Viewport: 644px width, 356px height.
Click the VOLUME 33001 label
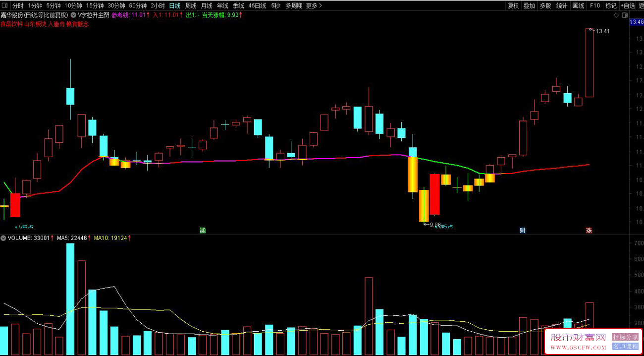point(31,238)
